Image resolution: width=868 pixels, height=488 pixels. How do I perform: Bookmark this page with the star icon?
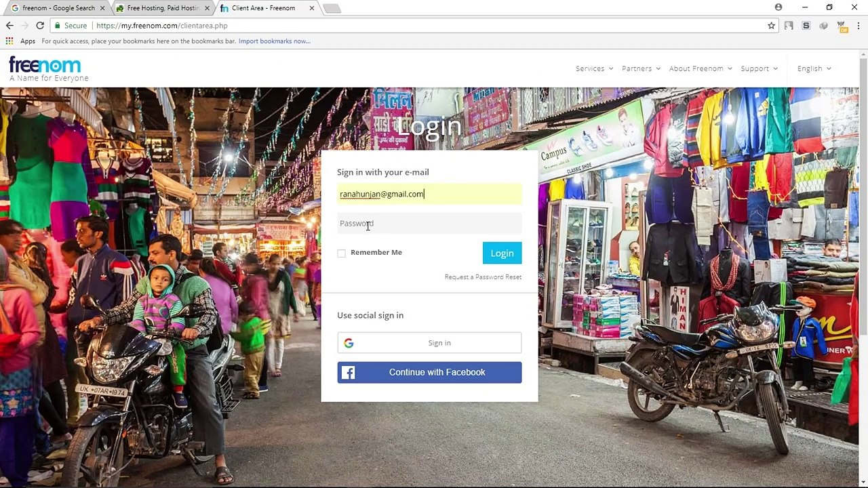[771, 26]
